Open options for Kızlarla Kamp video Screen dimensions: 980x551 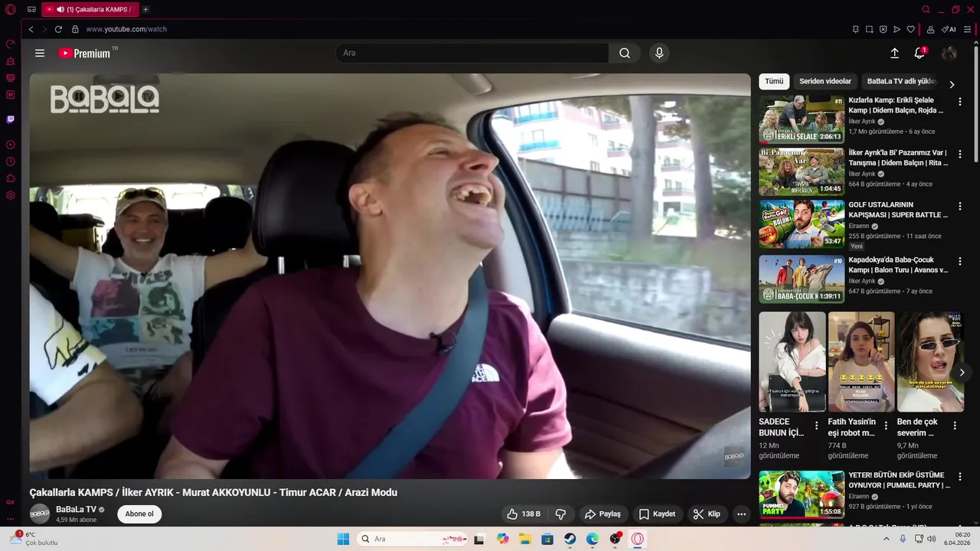(960, 102)
